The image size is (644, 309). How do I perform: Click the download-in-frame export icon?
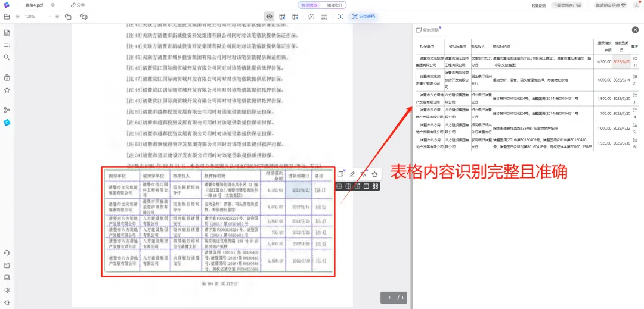click(x=340, y=17)
